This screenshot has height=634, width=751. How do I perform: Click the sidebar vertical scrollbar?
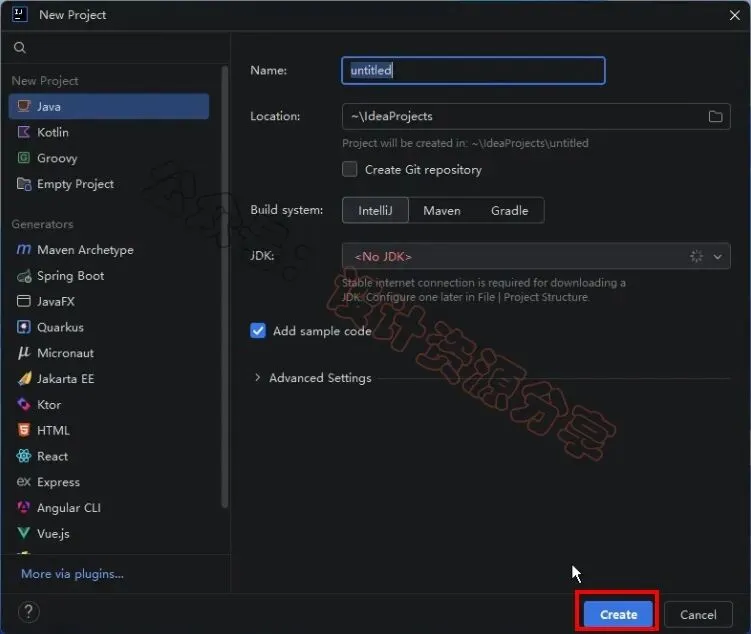224,287
